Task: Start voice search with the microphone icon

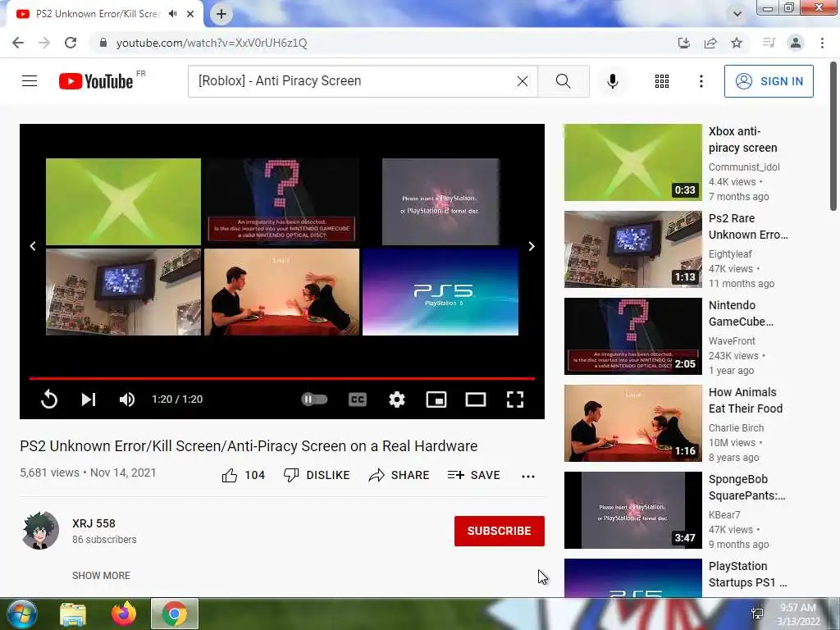Action: coord(612,81)
